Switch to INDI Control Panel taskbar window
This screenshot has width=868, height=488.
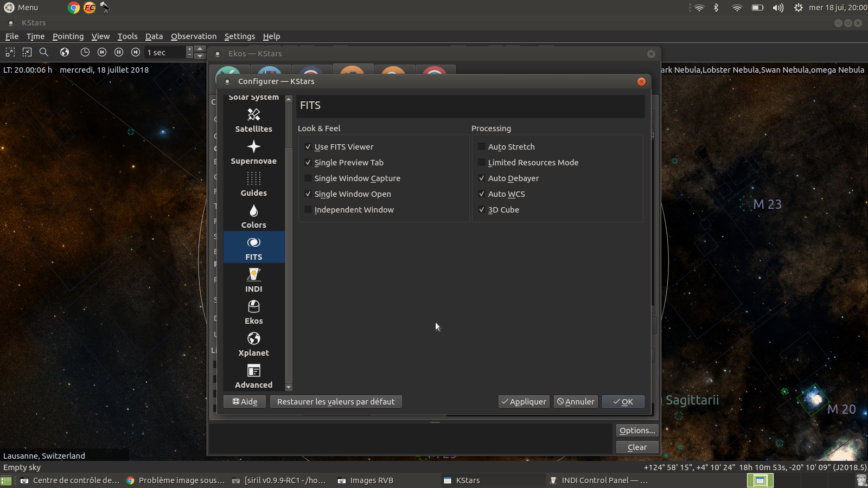pyautogui.click(x=599, y=480)
